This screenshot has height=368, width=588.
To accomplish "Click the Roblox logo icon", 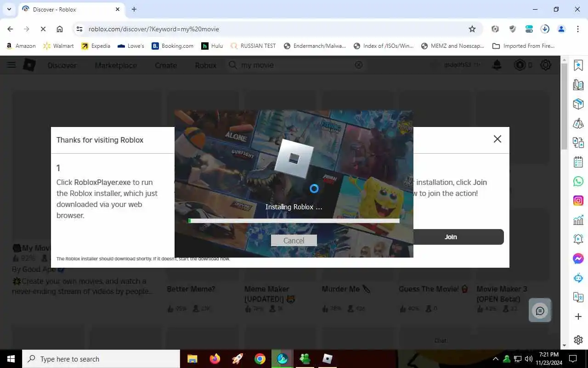I will (29, 65).
